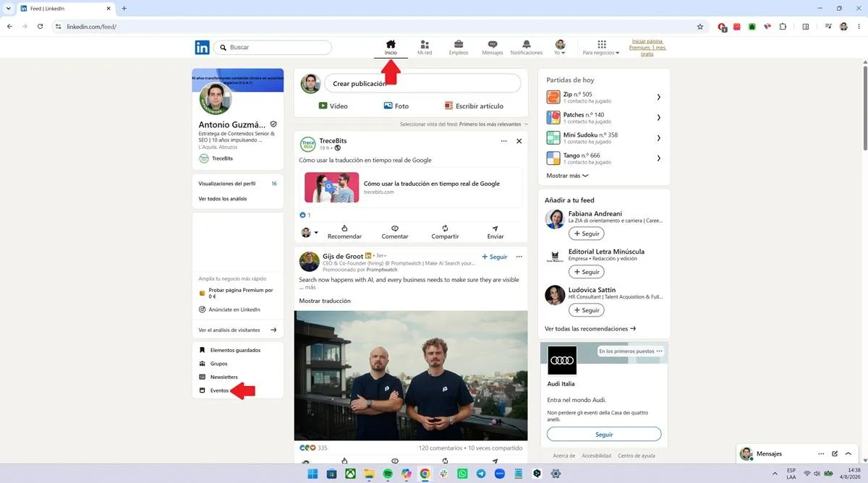Bookmark this page with the star icon

[700, 27]
